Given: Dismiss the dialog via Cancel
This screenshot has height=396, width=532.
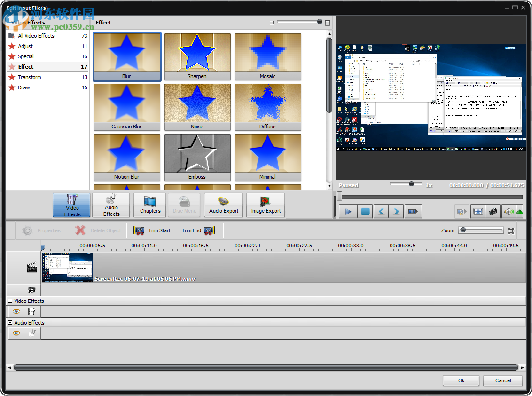Looking at the screenshot, I should tap(502, 380).
